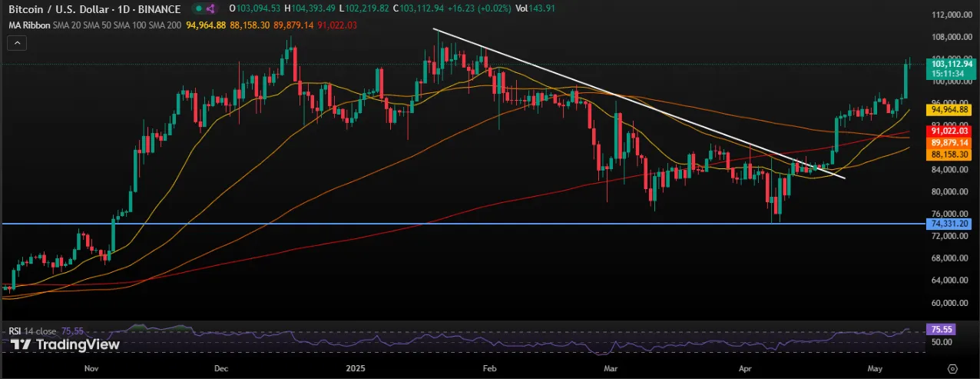Select the RSI 14 close indicator label
Screen dimensions: 980x379
[33, 331]
